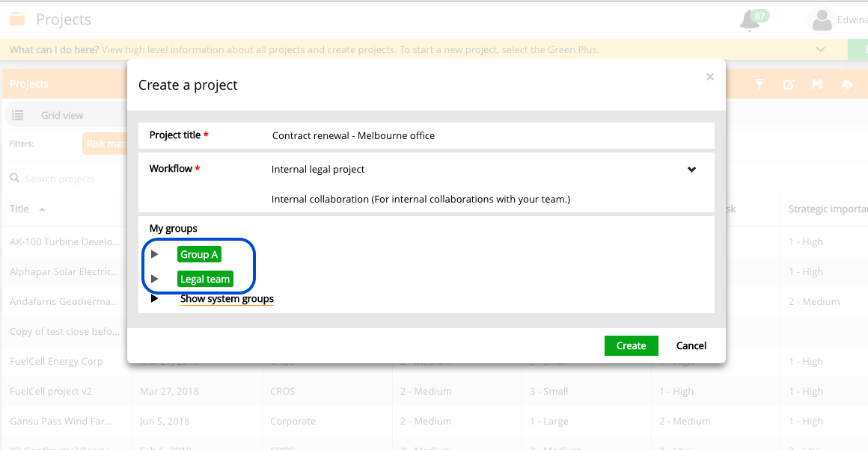The image size is (868, 450).
Task: Click the '2 - Medium' Andafarns importance cell
Action: pyautogui.click(x=814, y=301)
